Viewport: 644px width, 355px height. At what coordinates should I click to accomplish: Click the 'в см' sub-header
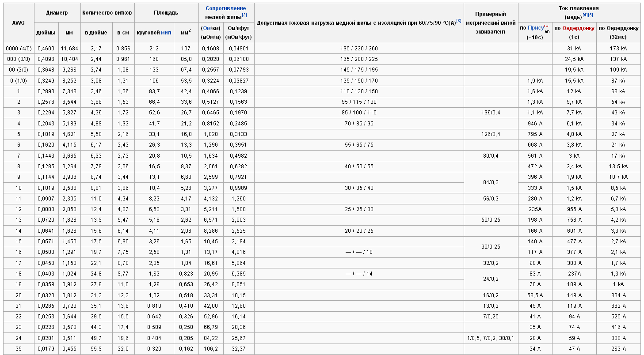(x=123, y=33)
